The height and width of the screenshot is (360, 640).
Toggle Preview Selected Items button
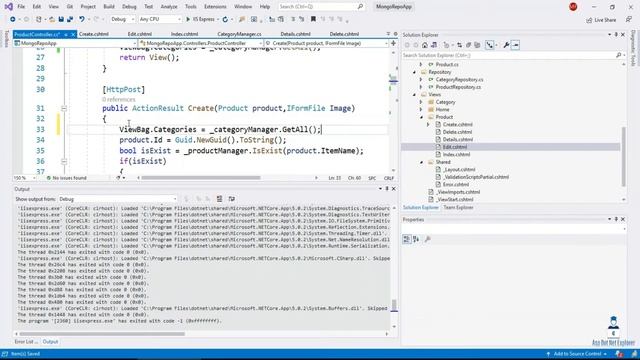(516, 45)
